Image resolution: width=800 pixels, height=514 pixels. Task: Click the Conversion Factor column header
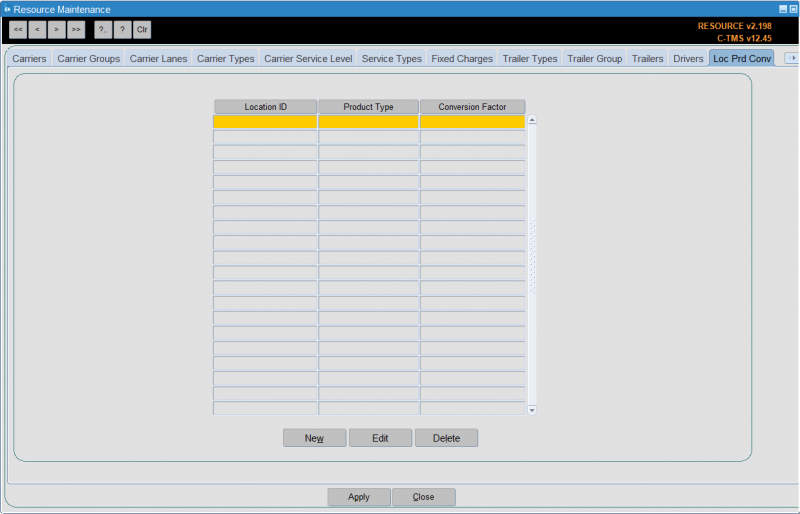point(472,107)
